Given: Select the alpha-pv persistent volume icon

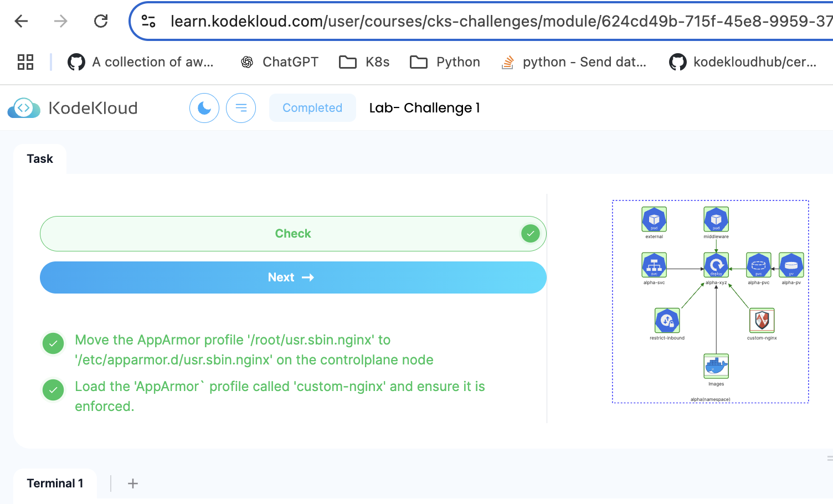Looking at the screenshot, I should [791, 265].
